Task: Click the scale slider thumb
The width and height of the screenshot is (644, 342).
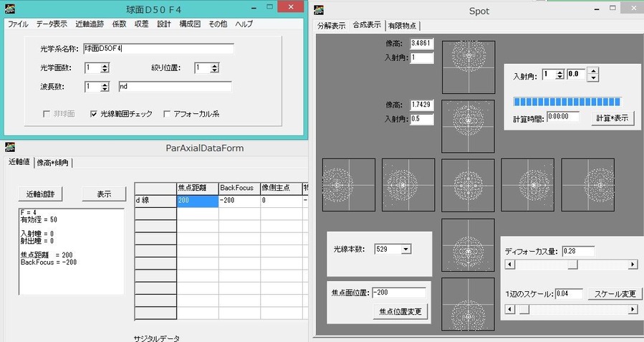Action: 524,309
